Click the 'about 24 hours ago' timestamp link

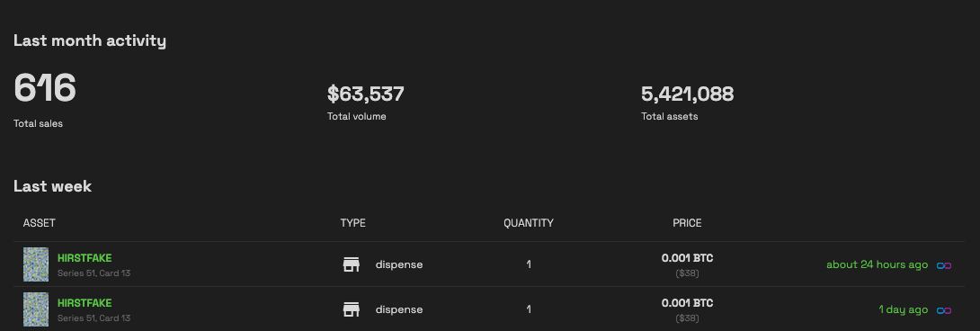pyautogui.click(x=877, y=264)
